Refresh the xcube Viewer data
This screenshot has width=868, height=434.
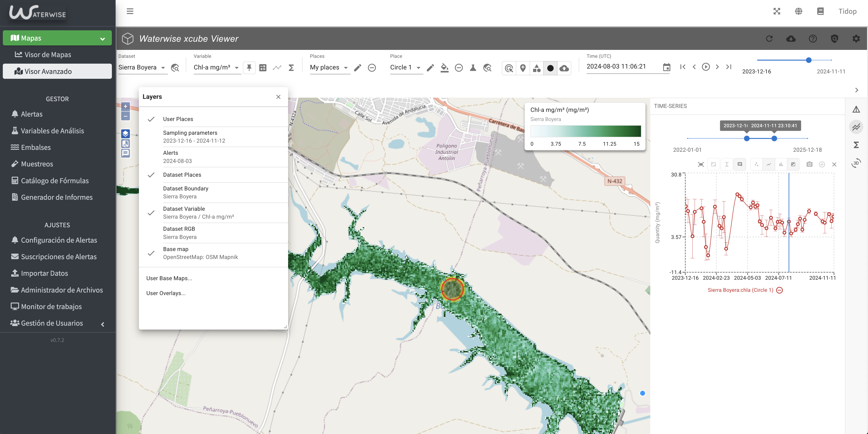[769, 39]
